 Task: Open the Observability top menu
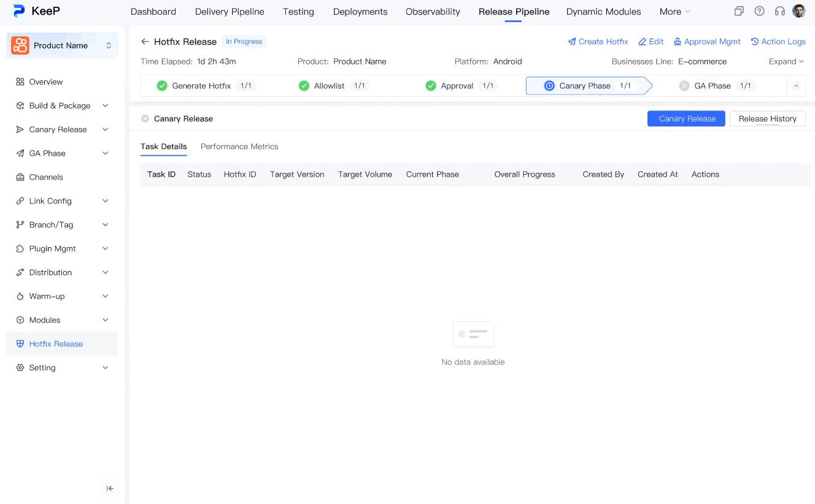[x=433, y=12]
